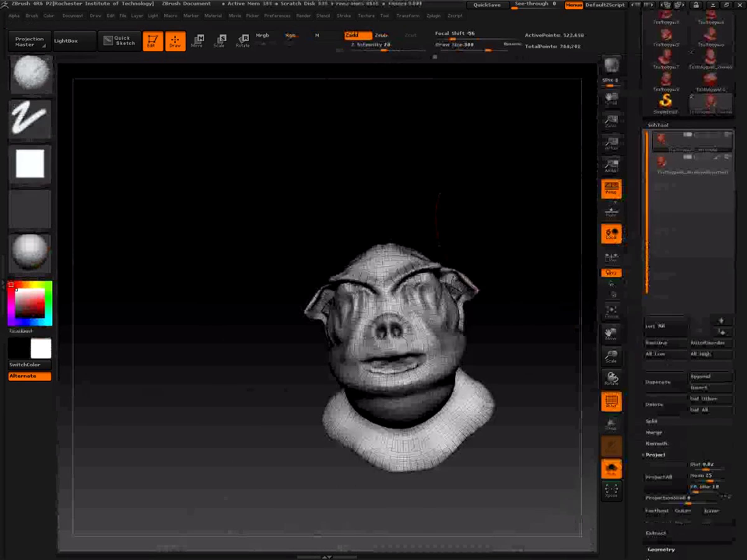This screenshot has width=747, height=560.
Task: Switch to the Move transform tool
Action: point(198,41)
